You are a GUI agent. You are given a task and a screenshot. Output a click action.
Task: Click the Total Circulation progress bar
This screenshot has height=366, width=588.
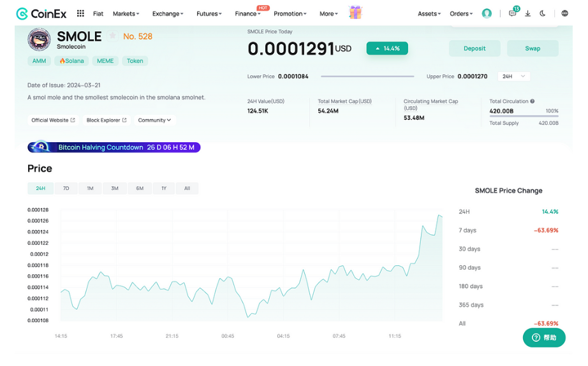(524, 116)
